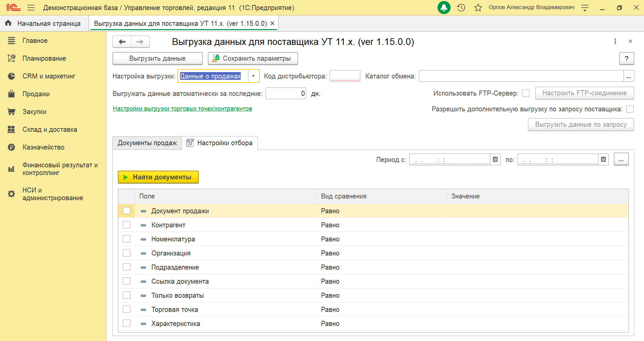Check the Ссылка документа filter checkbox
Image resolution: width=644 pixels, height=341 pixels.
pos(127,281)
